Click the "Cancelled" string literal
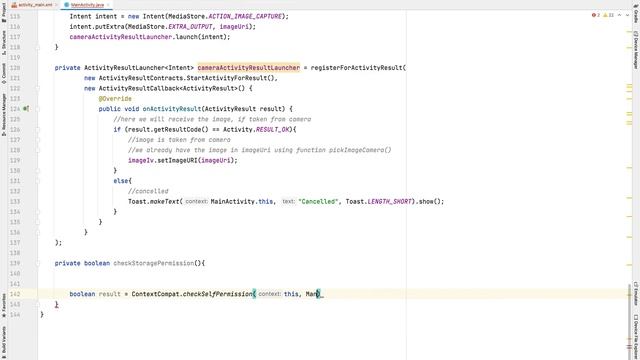Image resolution: width=640 pixels, height=360 pixels. [318, 201]
